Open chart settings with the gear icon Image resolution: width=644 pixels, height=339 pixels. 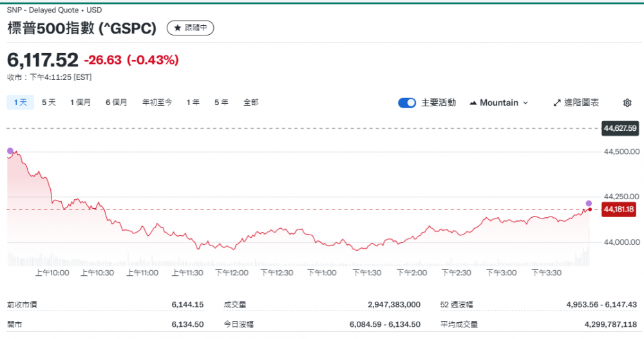tap(627, 103)
